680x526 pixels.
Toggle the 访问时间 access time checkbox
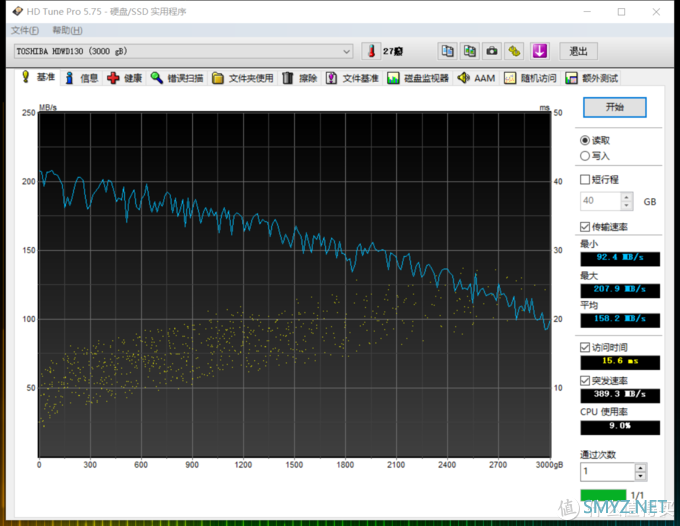(585, 347)
